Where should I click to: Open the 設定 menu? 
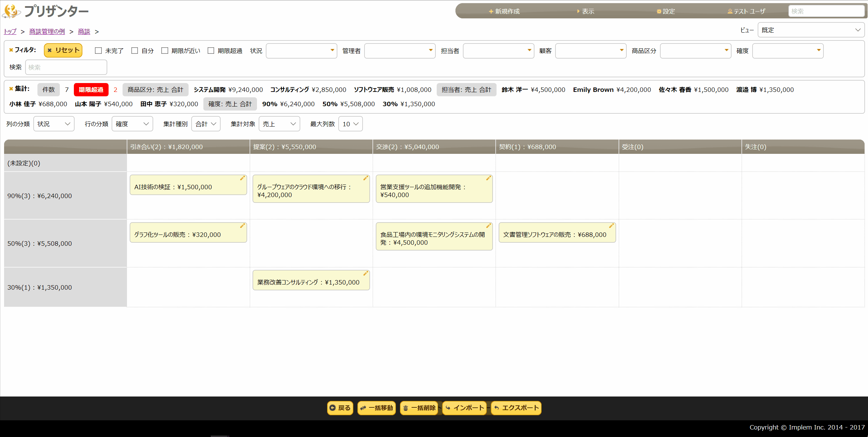click(666, 11)
